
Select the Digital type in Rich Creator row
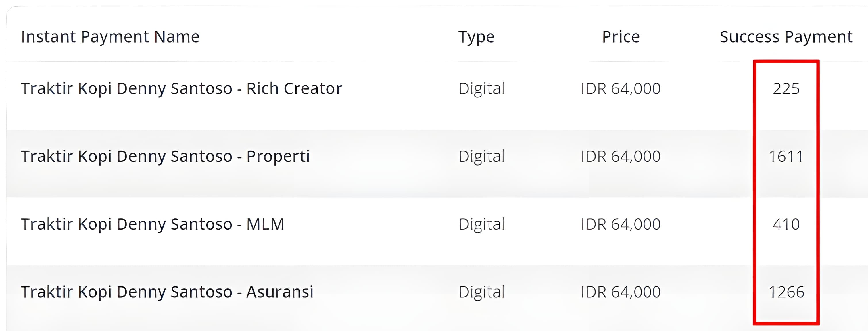click(x=481, y=89)
